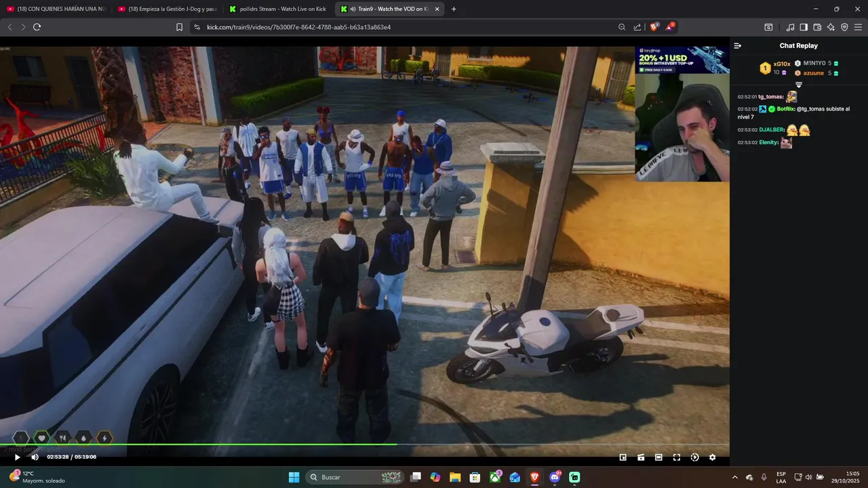Screen dimensions: 868x488
Task: Enter fullscreen video mode
Action: tap(676, 457)
